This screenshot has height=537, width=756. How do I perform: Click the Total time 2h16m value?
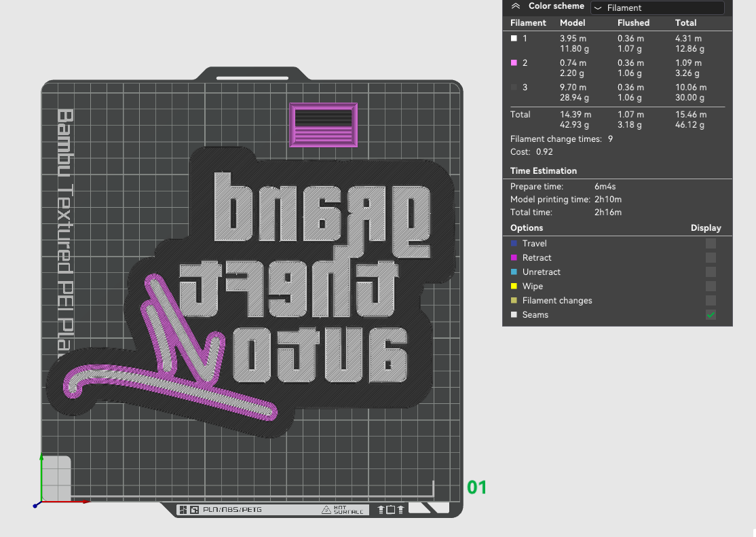tap(608, 212)
